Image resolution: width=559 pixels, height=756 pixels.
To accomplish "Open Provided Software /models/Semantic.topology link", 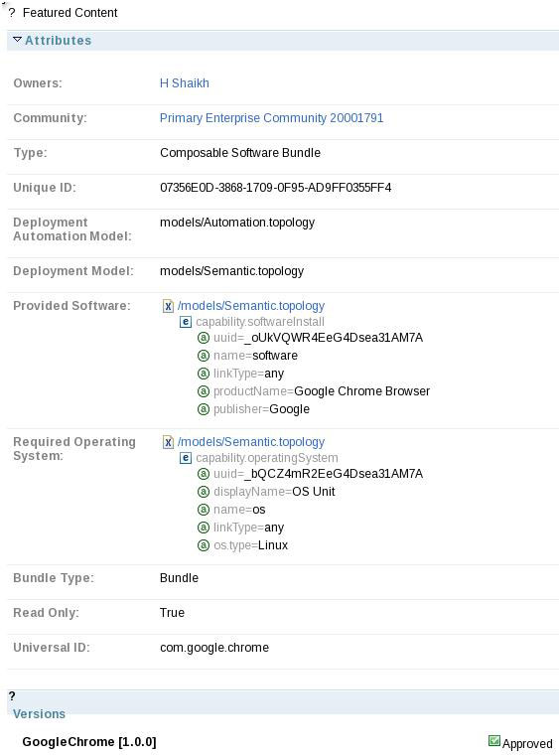I will tap(251, 306).
